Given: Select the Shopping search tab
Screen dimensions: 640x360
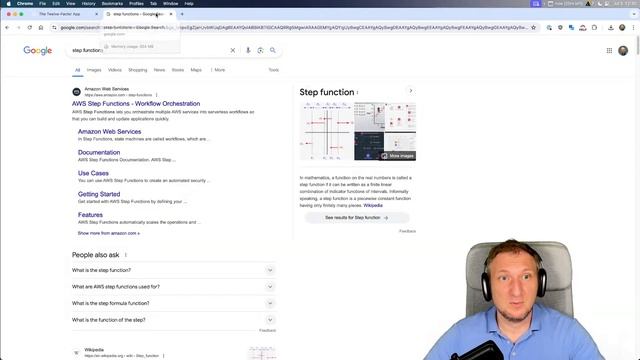Looking at the screenshot, I should click(138, 70).
